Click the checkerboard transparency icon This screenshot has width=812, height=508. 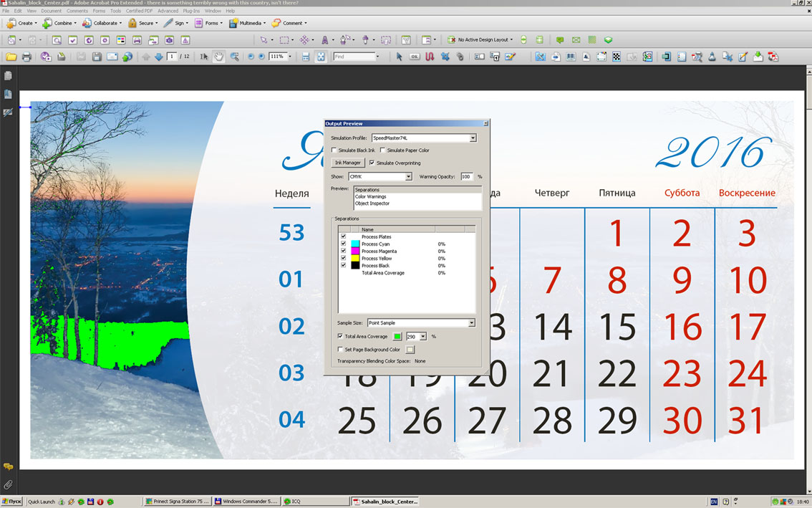point(617,57)
